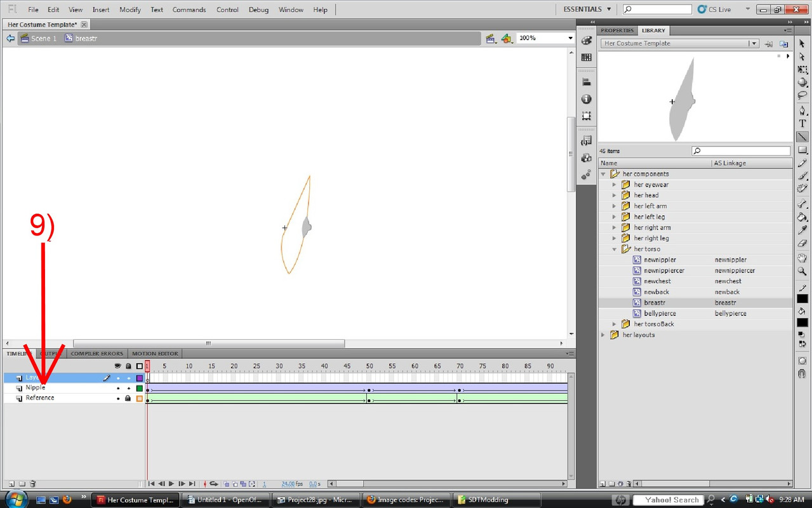Screen dimensions: 812x508
Task: Toggle outline view for Reference layer
Action: [x=140, y=398]
